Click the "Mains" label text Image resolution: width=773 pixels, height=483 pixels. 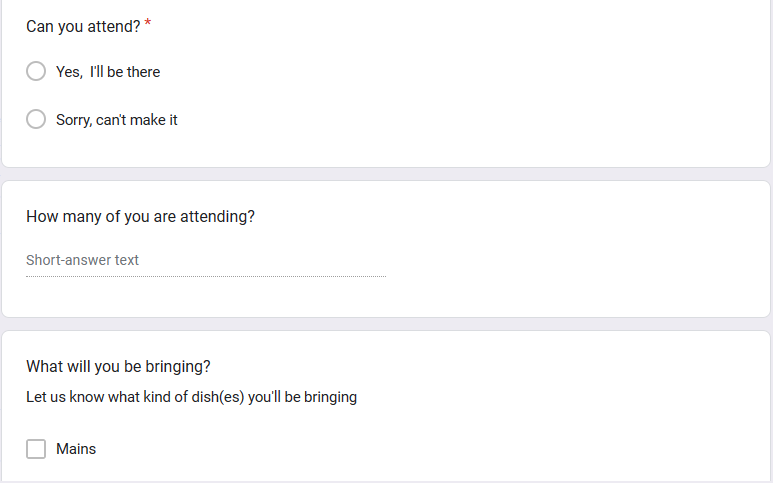(x=76, y=449)
